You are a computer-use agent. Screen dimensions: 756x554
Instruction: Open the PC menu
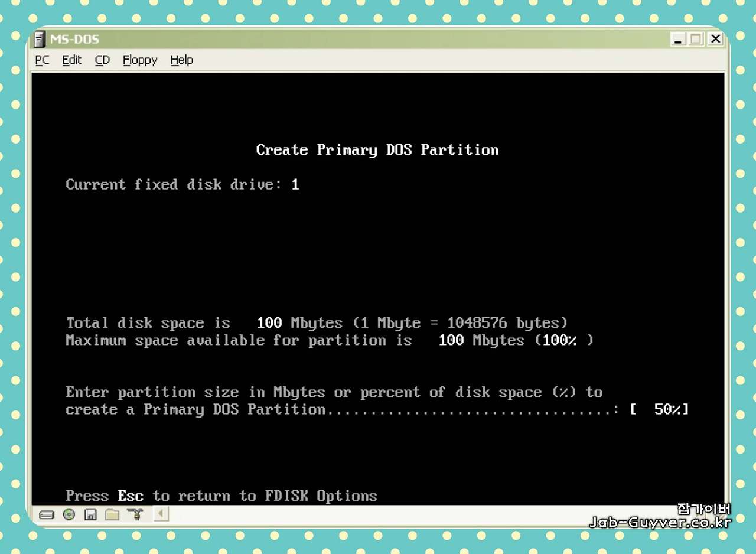coord(41,60)
